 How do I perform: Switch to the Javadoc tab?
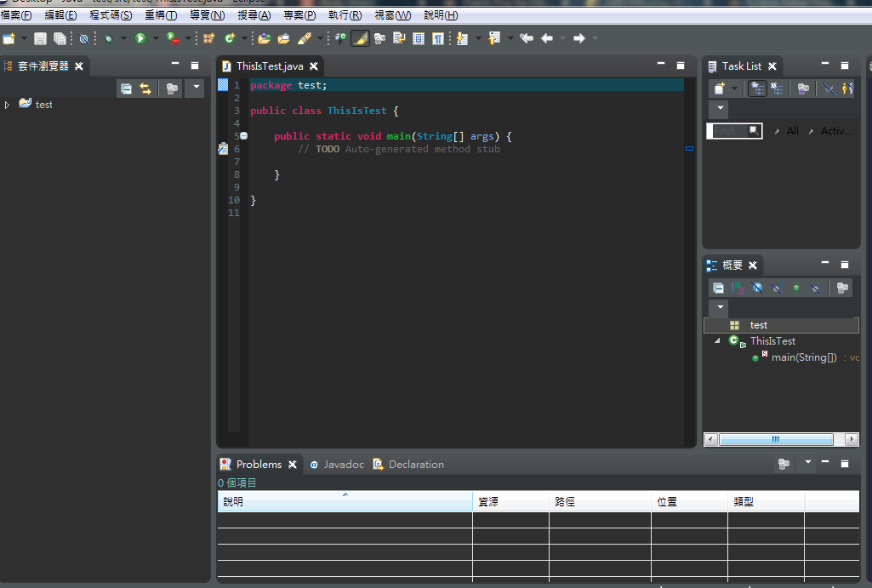[337, 465]
